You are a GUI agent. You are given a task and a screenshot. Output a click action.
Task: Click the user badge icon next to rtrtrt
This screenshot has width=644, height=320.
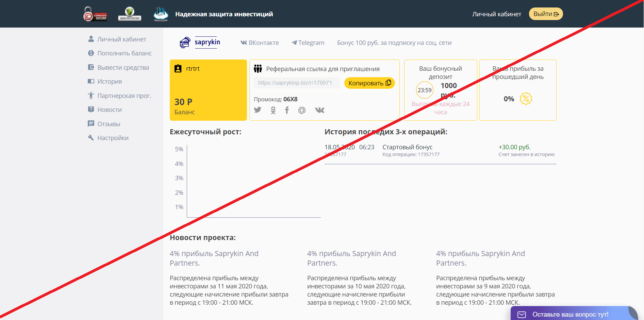[x=178, y=68]
